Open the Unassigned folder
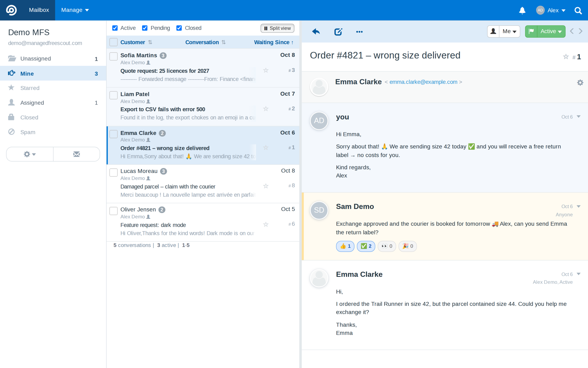588x368 pixels. (x=53, y=59)
